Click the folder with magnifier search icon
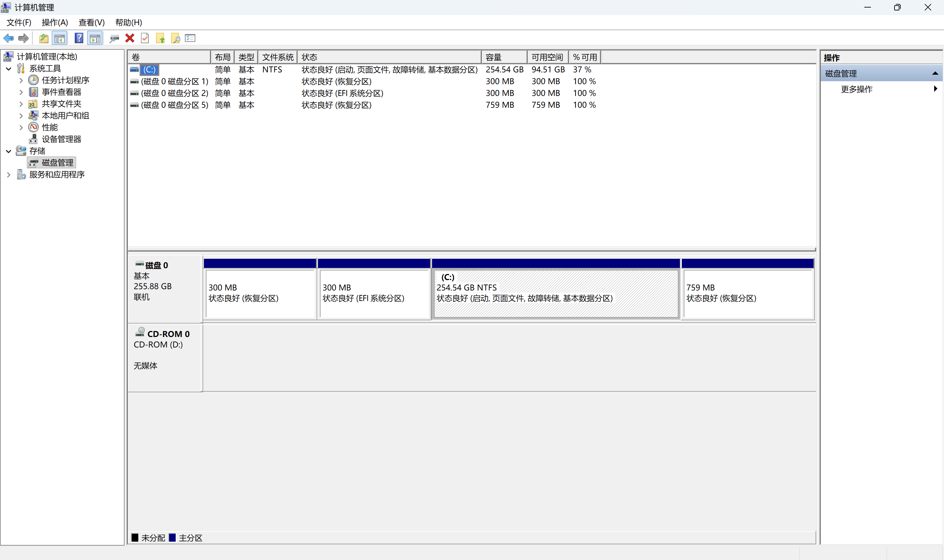 click(x=176, y=38)
